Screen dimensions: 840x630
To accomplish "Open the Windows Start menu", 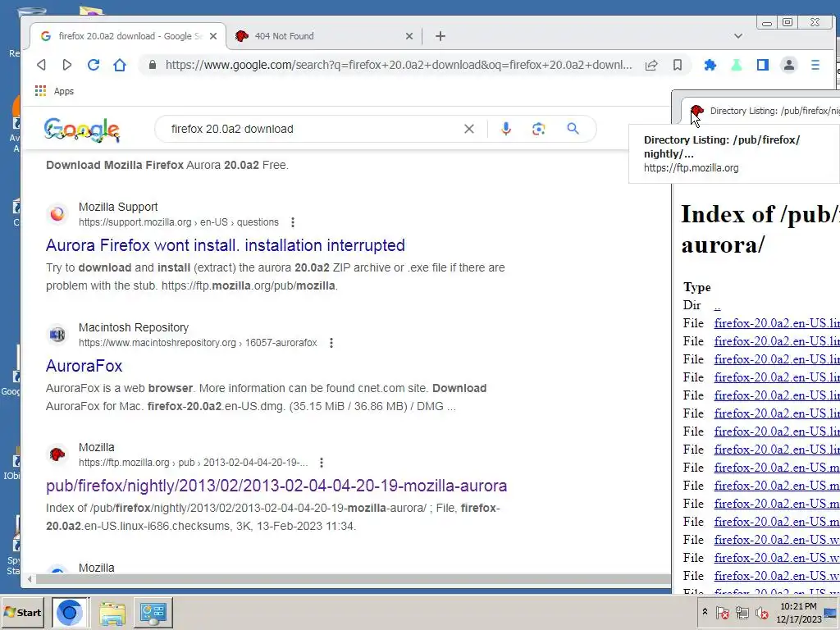I will (x=22, y=612).
